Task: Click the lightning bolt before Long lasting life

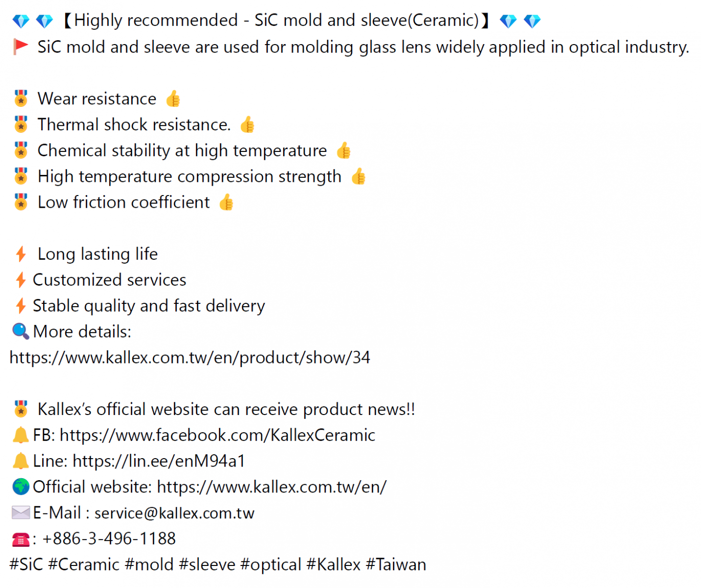Action: point(21,254)
